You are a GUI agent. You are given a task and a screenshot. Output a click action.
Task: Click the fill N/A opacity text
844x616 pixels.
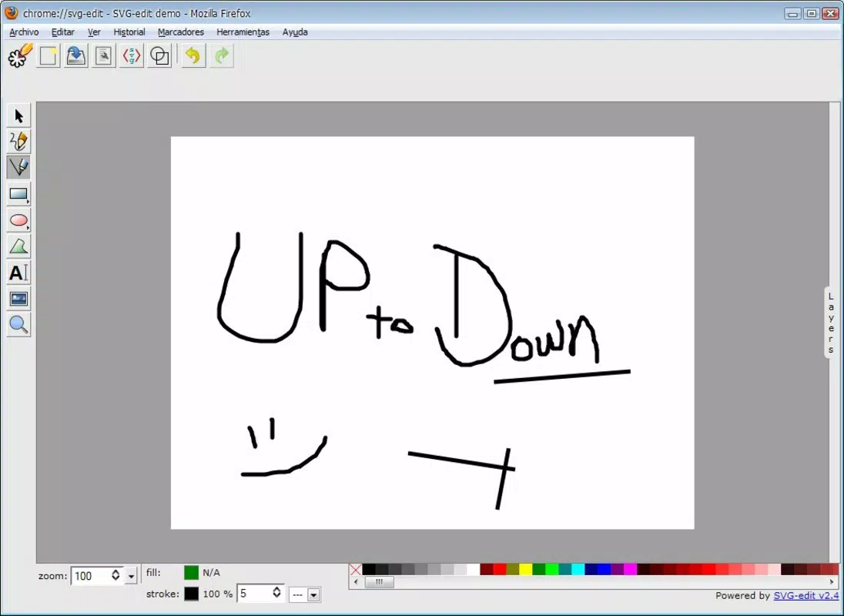coord(211,572)
